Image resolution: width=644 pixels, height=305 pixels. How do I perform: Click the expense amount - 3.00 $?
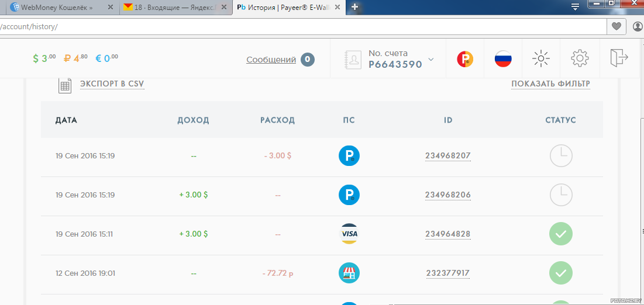click(278, 156)
